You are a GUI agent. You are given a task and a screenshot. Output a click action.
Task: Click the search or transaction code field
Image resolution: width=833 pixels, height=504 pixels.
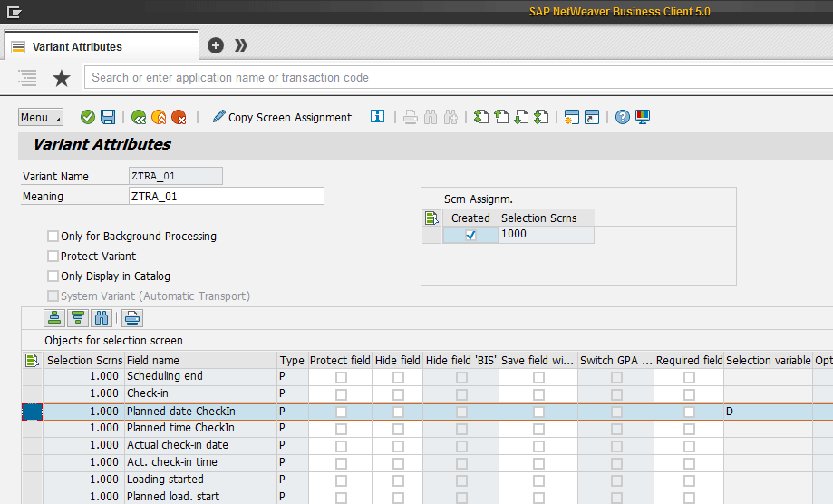pos(459,78)
